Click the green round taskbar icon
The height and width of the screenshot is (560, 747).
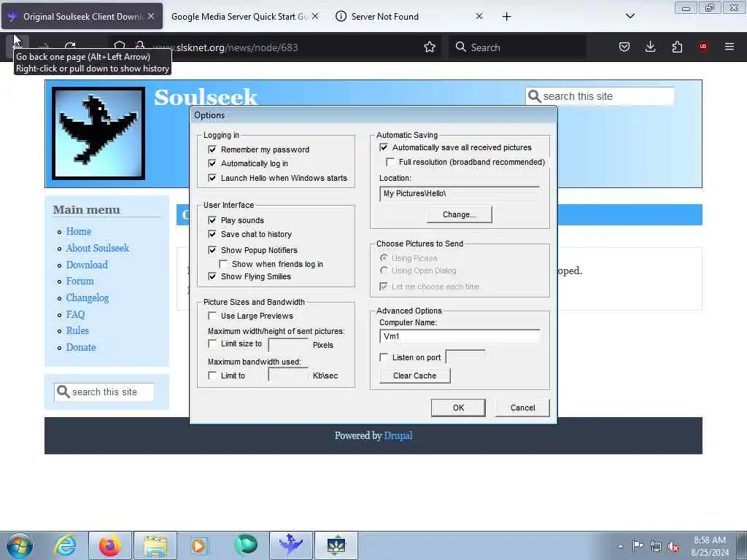tap(245, 545)
